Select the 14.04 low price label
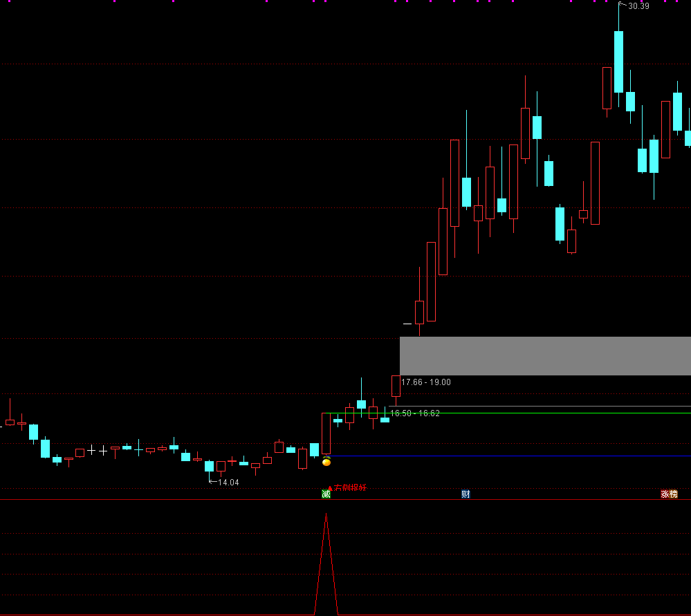The width and height of the screenshot is (691, 616). pyautogui.click(x=228, y=483)
